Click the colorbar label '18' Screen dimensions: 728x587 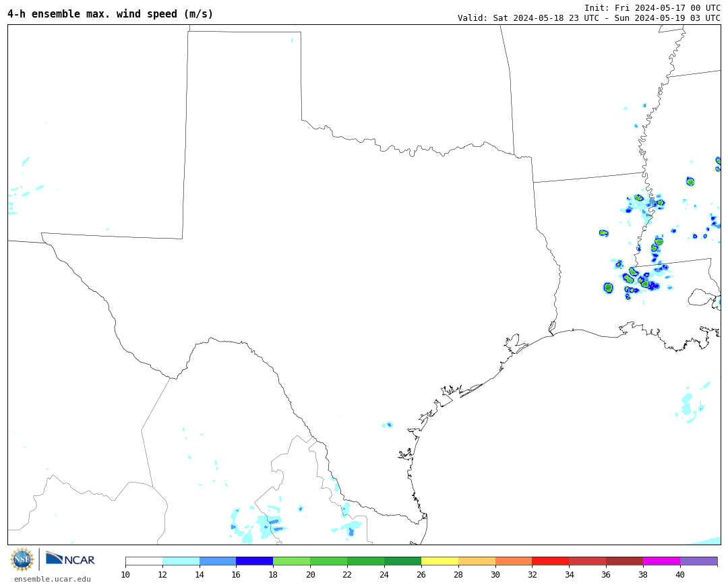pos(273,574)
